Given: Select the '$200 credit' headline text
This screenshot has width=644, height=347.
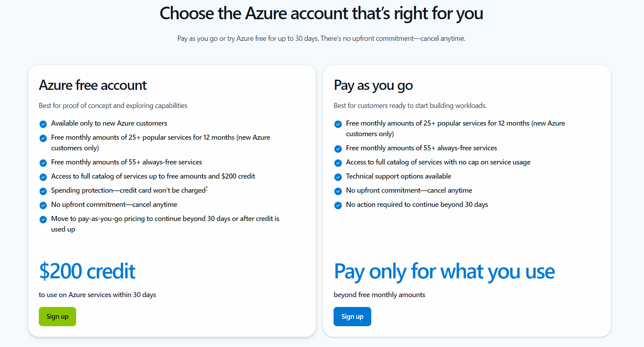Looking at the screenshot, I should click(87, 271).
